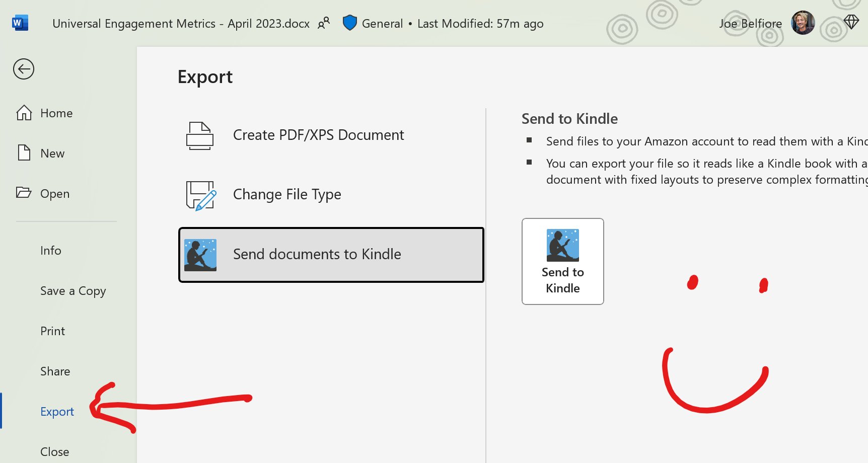Choose Open from the left menu

click(x=54, y=194)
